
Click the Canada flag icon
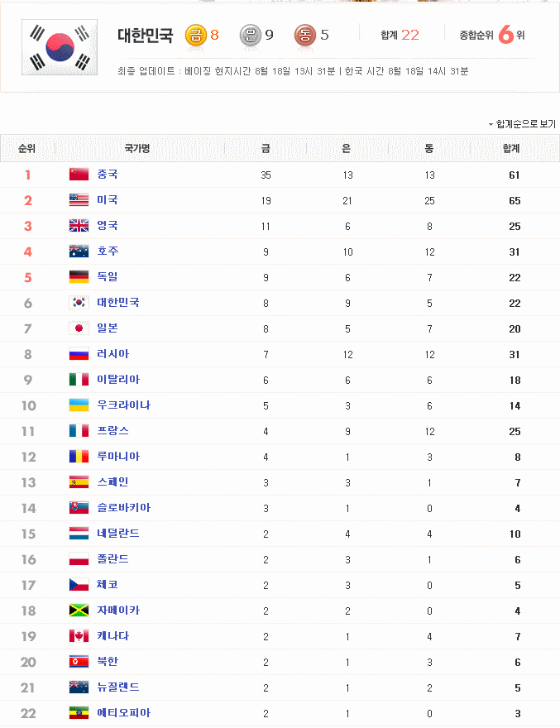coord(79,635)
